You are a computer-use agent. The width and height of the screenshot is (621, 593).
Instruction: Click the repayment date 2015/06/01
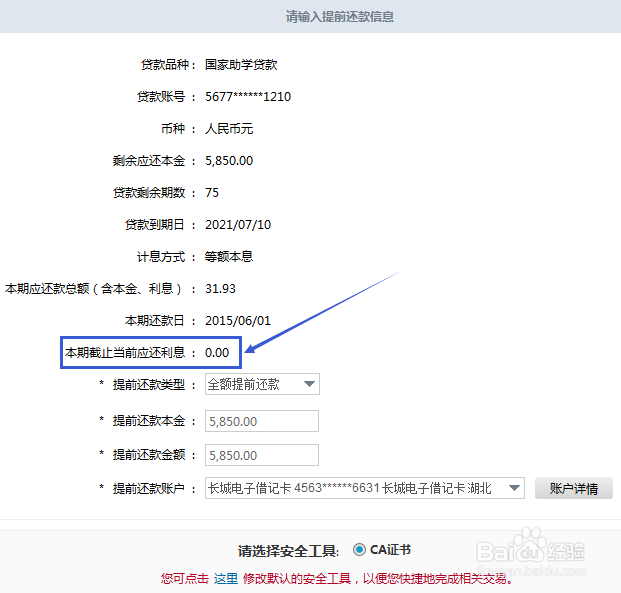click(x=238, y=321)
